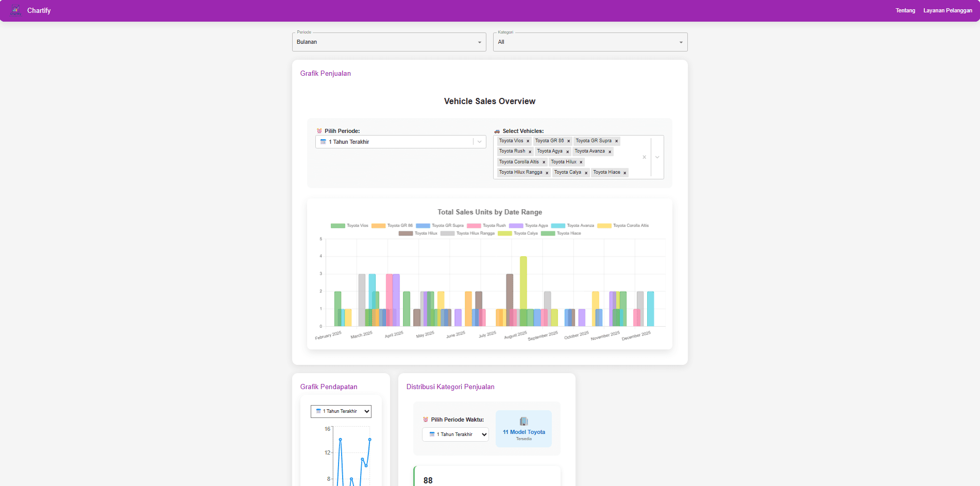Screen dimensions: 980x486
Task: Open the Kategori dropdown showing All
Action: coord(590,42)
